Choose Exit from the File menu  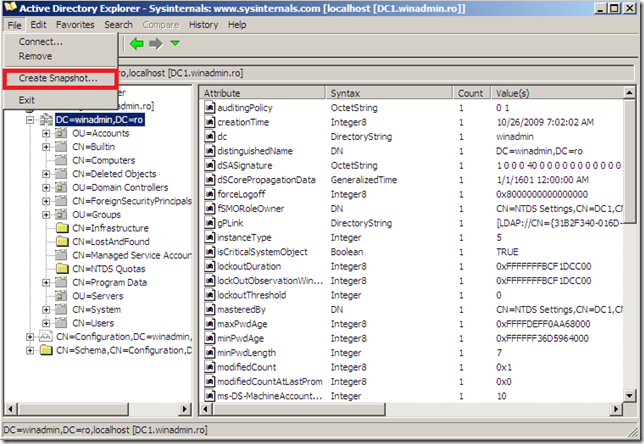(26, 100)
